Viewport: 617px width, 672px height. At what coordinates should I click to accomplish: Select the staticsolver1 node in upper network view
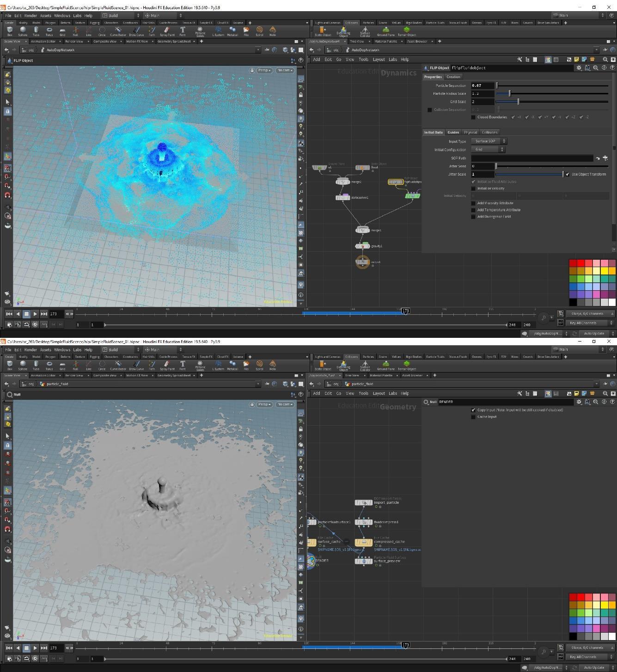pos(342,197)
